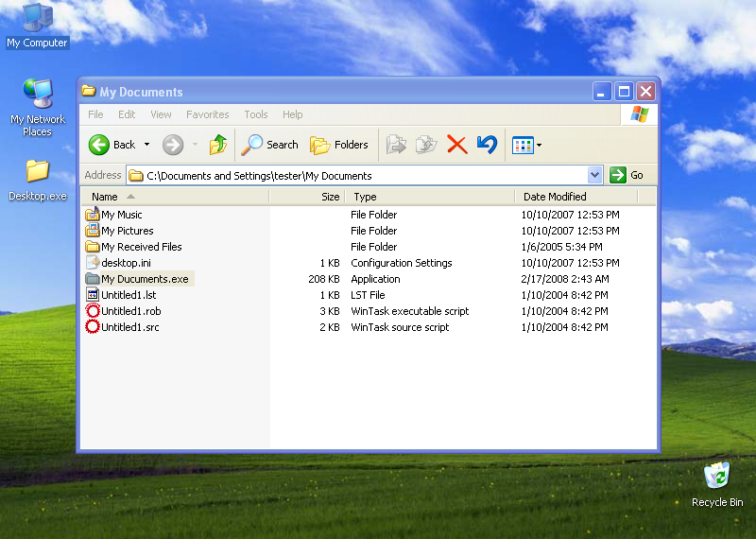756x539 pixels.
Task: Click the blue Undo arrow icon
Action: pyautogui.click(x=487, y=145)
